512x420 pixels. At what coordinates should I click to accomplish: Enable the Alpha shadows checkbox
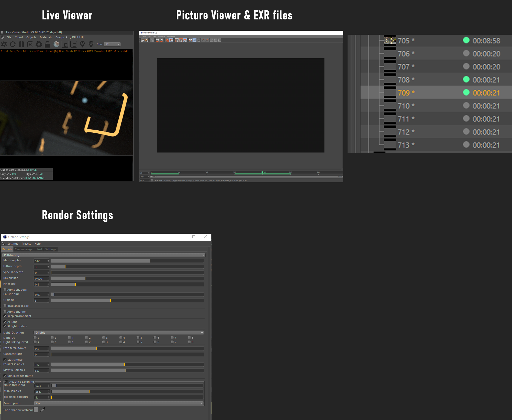pyautogui.click(x=5, y=290)
